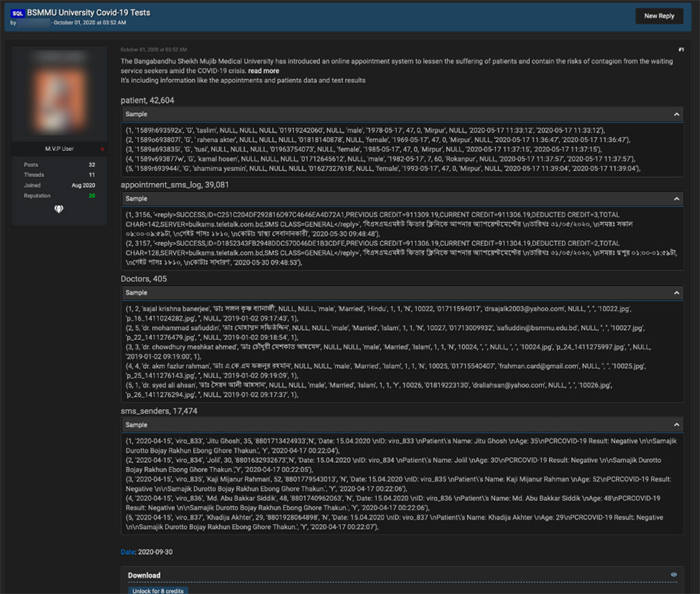Select the "patient, 42,604" heading
The height and width of the screenshot is (594, 700).
148,100
